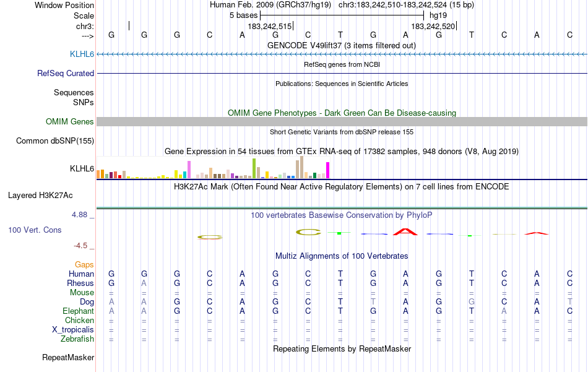Click the -4.5 lower conservation scale value
The height and width of the screenshot is (372, 588).
80,246
